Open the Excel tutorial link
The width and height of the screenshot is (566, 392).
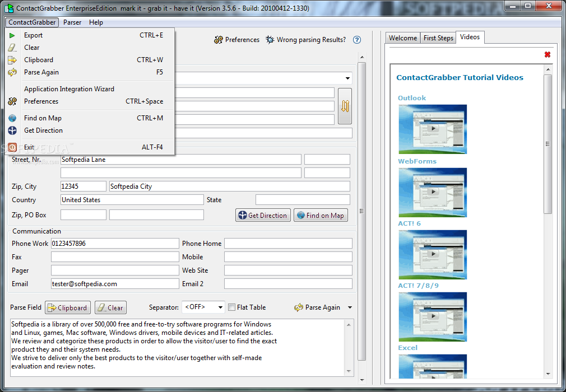click(407, 348)
